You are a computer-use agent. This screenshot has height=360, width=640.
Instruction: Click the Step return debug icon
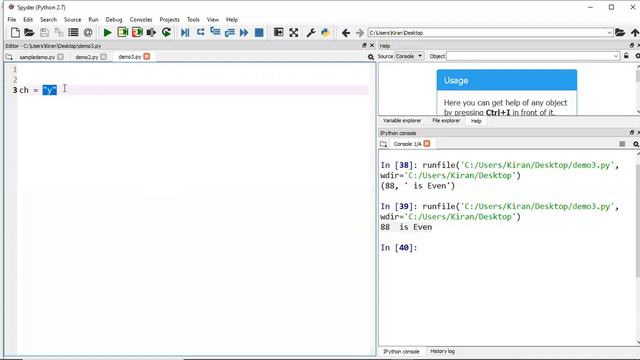[x=229, y=33]
